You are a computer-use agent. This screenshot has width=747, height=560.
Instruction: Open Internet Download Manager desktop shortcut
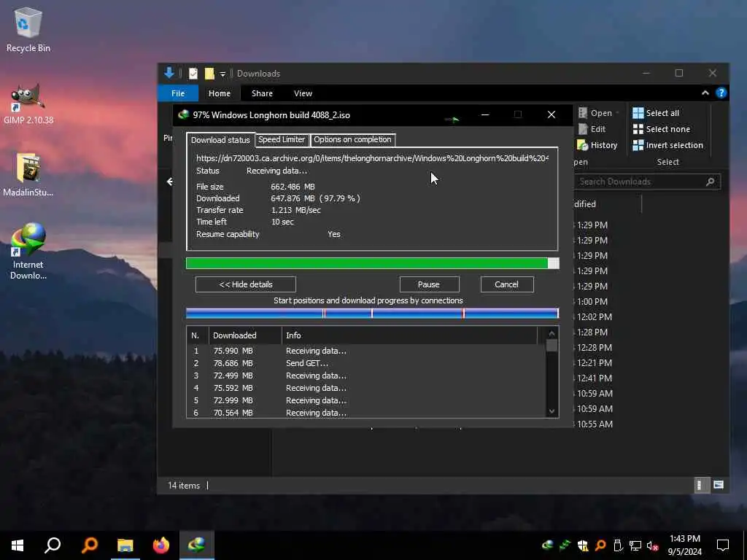[x=28, y=252]
